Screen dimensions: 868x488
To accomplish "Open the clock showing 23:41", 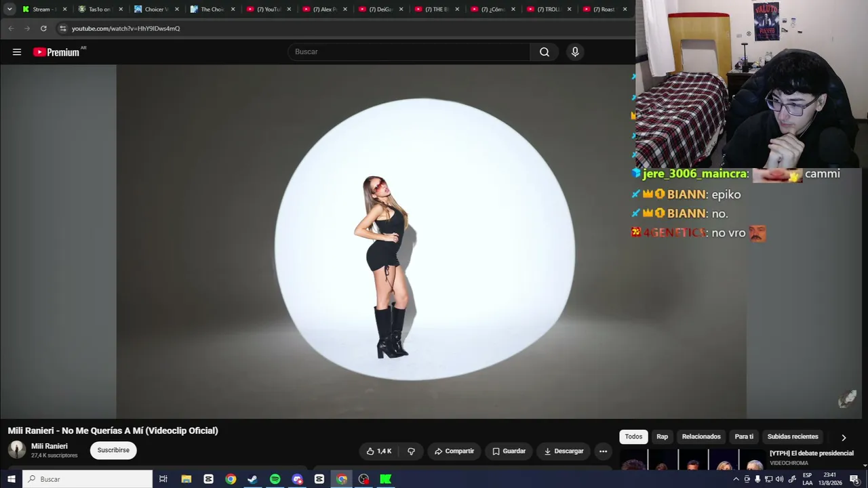I will click(x=829, y=479).
